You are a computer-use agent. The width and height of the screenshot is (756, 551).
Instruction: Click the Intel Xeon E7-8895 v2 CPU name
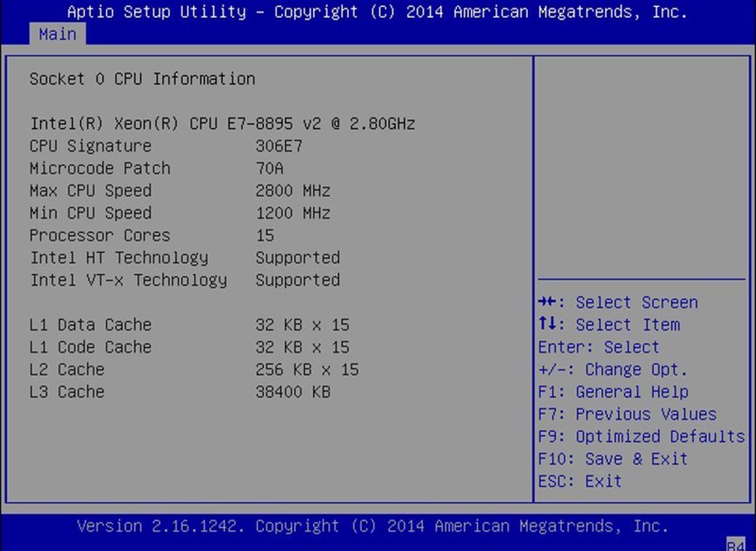point(222,123)
